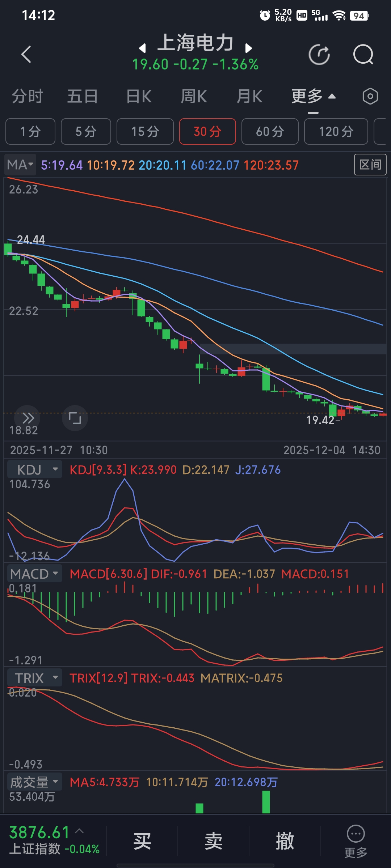Tap the double-chevron expand chart icon
The width and height of the screenshot is (391, 868).
pyautogui.click(x=28, y=418)
